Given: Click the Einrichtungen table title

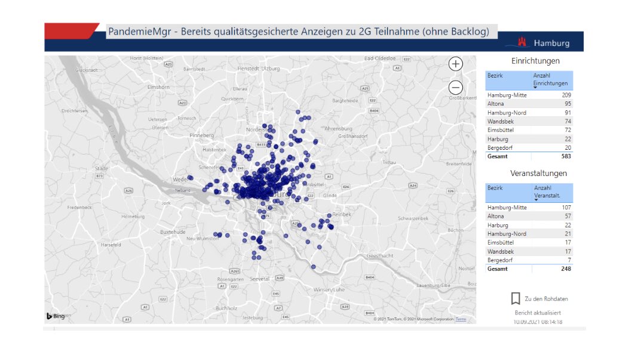Looking at the screenshot, I should tap(535, 61).
